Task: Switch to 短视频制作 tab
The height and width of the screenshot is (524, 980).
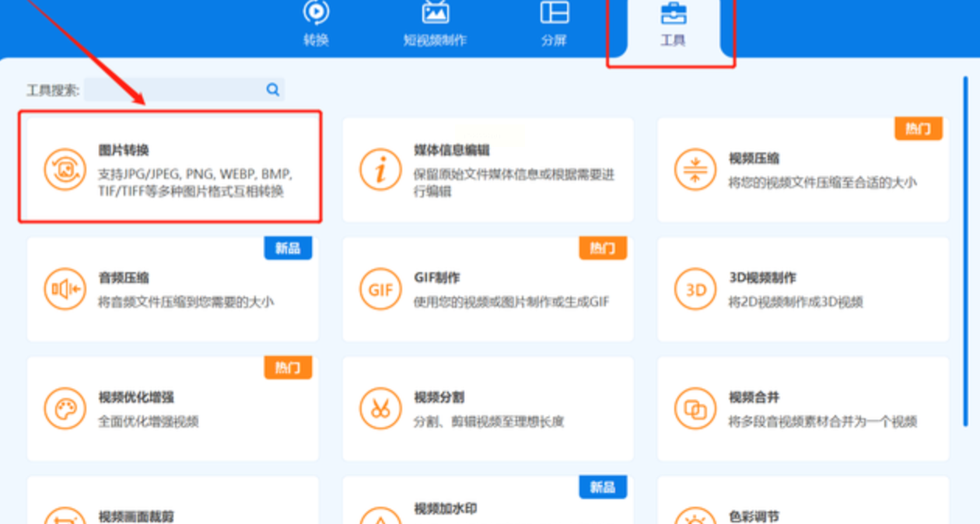Action: 435,24
